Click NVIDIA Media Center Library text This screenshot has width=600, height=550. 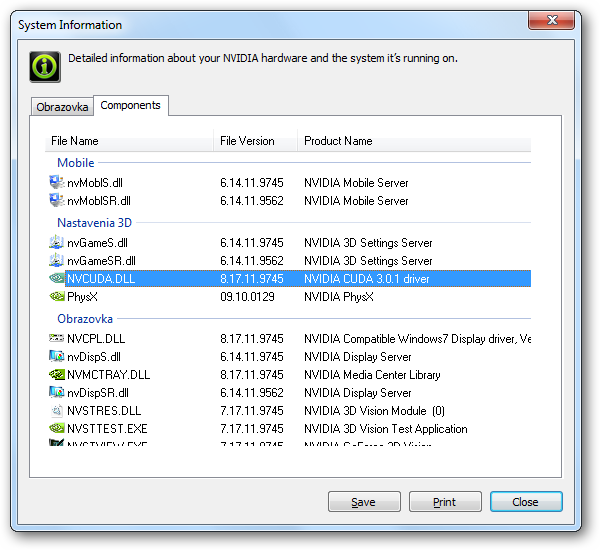[x=372, y=375]
